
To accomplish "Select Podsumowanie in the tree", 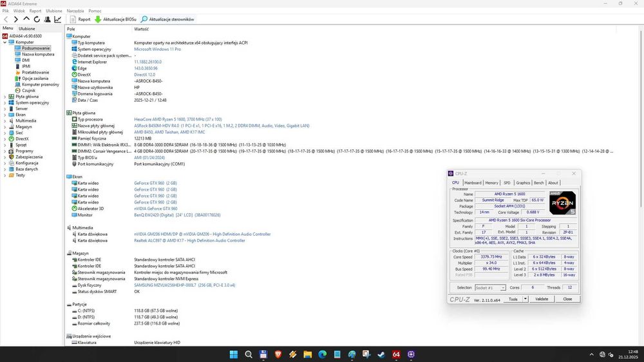I will (35, 48).
